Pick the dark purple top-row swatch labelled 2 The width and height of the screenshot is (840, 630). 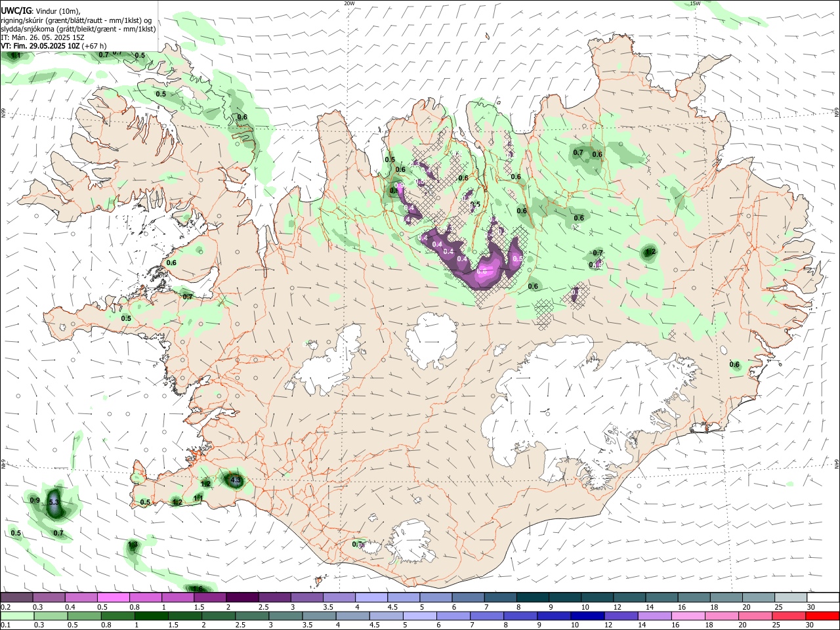coord(241,598)
